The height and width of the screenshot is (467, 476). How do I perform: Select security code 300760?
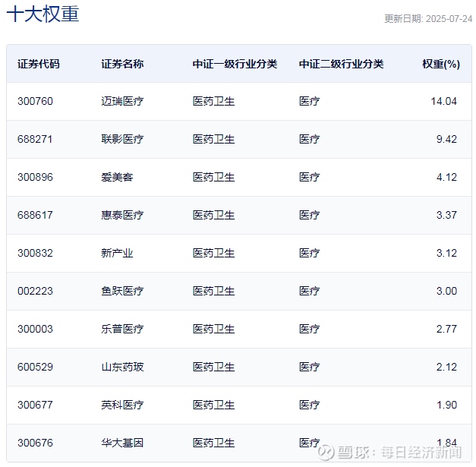click(x=35, y=101)
